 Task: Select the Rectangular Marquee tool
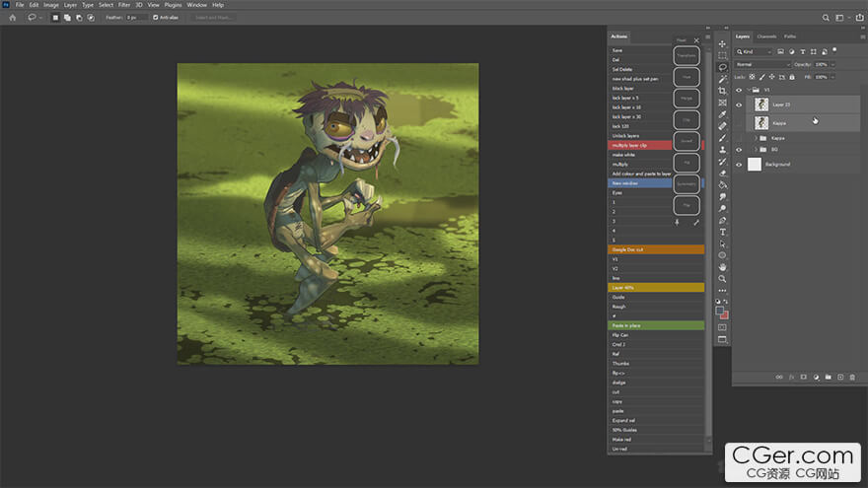pyautogui.click(x=722, y=55)
